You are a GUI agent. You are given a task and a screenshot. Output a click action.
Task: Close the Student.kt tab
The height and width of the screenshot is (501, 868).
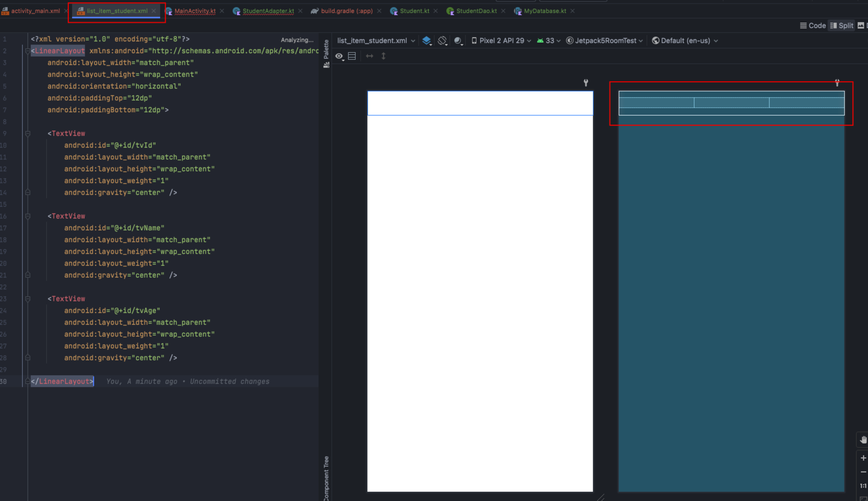[436, 11]
